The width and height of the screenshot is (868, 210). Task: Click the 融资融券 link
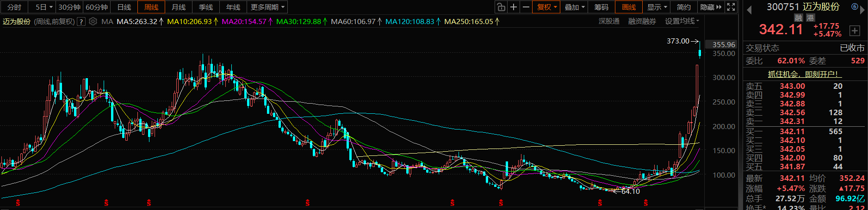click(x=642, y=21)
